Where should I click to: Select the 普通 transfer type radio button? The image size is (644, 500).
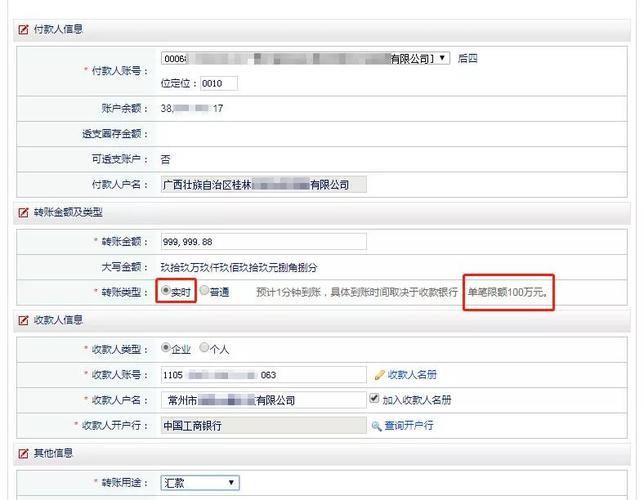tap(204, 291)
